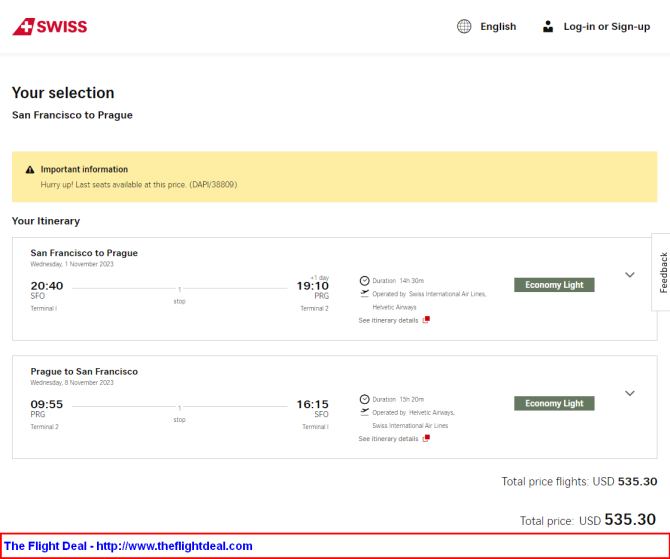This screenshot has height=559, width=670.
Task: Click the Economy Light badge on return flight
Action: pos(554,403)
